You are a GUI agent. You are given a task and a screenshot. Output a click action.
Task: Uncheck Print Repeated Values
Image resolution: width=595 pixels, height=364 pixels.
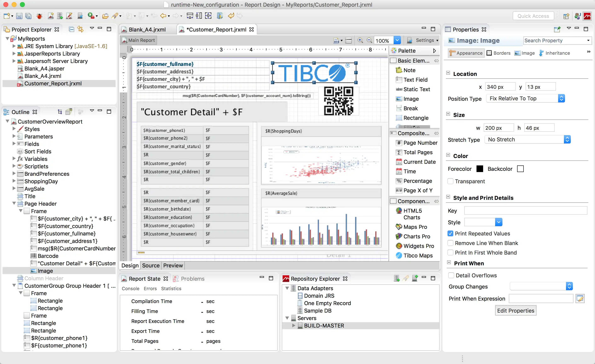(x=450, y=233)
